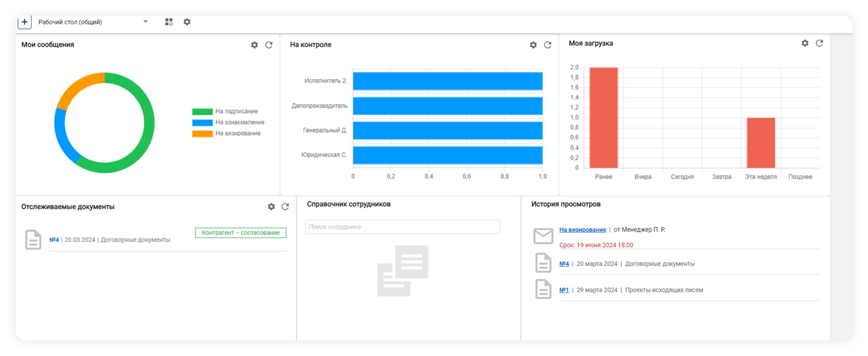Image resolution: width=868 pixels, height=356 pixels.
Task: Open settings gear of На контроле widget
Action: 533,45
